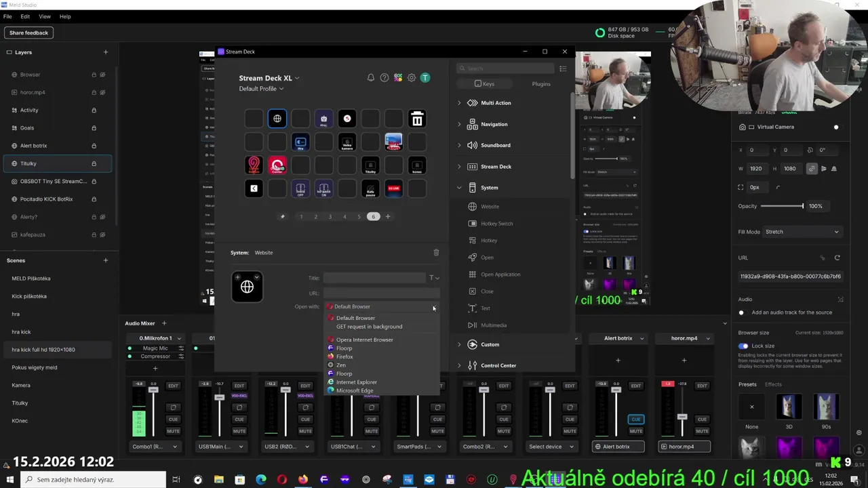Select the globe Website key in the grid
This screenshot has height=488, width=868.
(x=277, y=119)
